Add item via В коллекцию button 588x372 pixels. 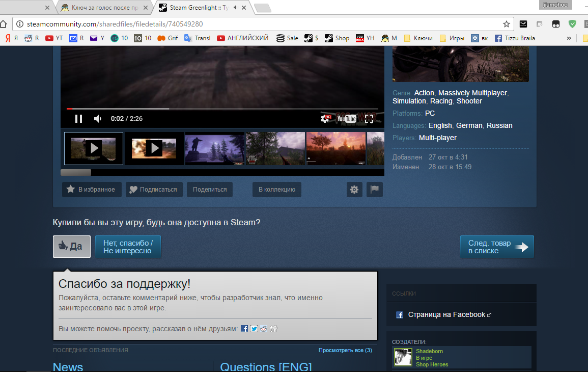point(277,190)
